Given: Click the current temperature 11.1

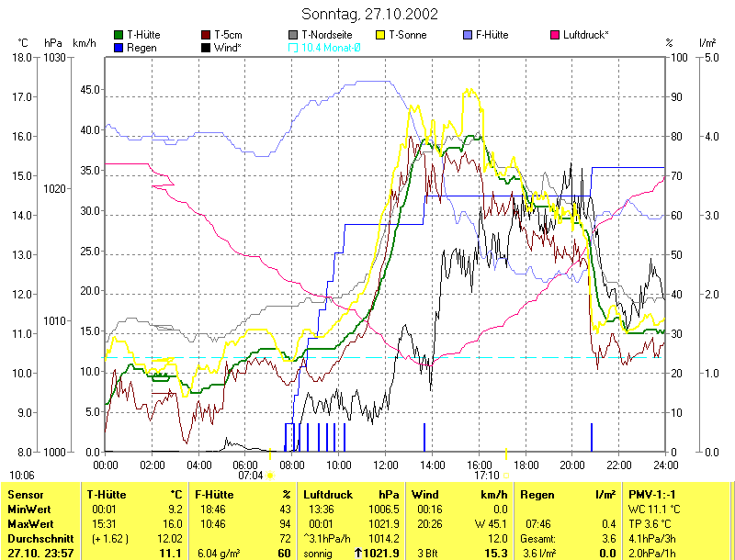Looking at the screenshot, I should [171, 554].
